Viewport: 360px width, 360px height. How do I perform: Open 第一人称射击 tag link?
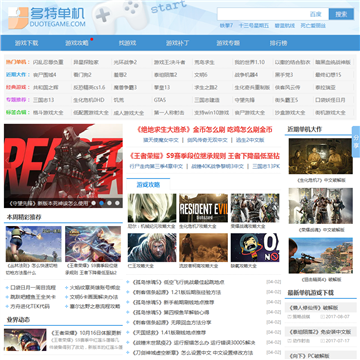click(x=169, y=113)
